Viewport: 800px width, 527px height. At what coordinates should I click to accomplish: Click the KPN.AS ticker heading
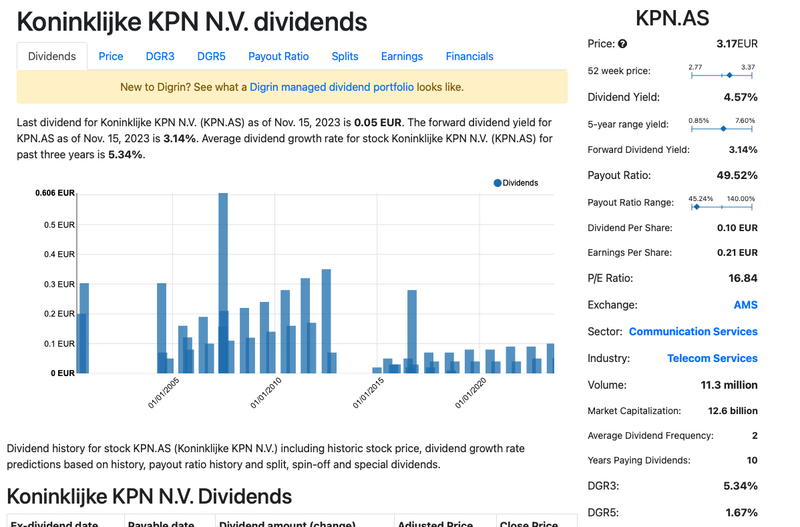(672, 18)
